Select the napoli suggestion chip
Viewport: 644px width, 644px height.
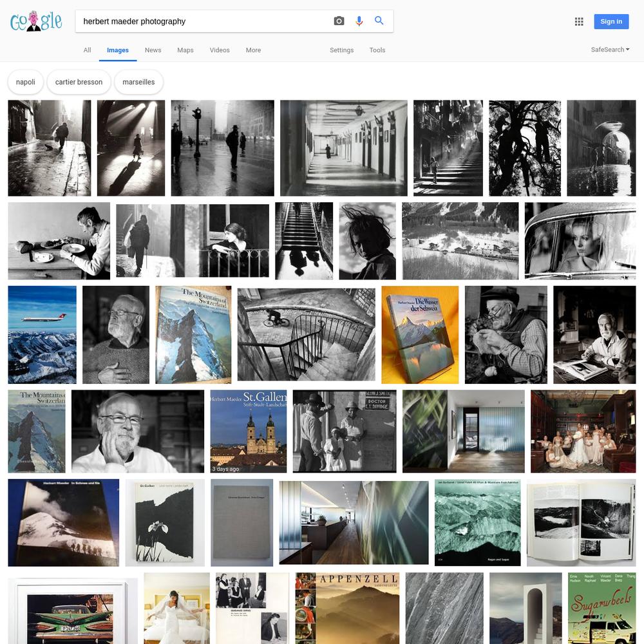[x=26, y=82]
